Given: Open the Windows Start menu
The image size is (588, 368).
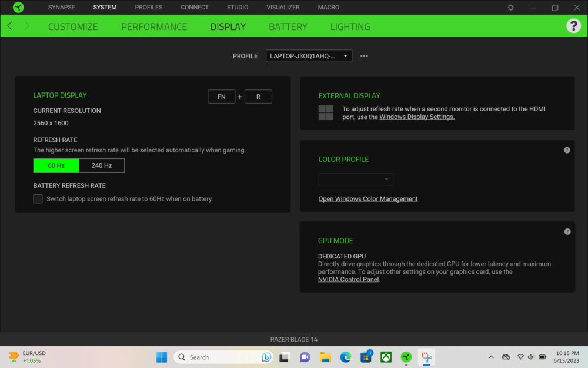Looking at the screenshot, I should click(x=162, y=357).
